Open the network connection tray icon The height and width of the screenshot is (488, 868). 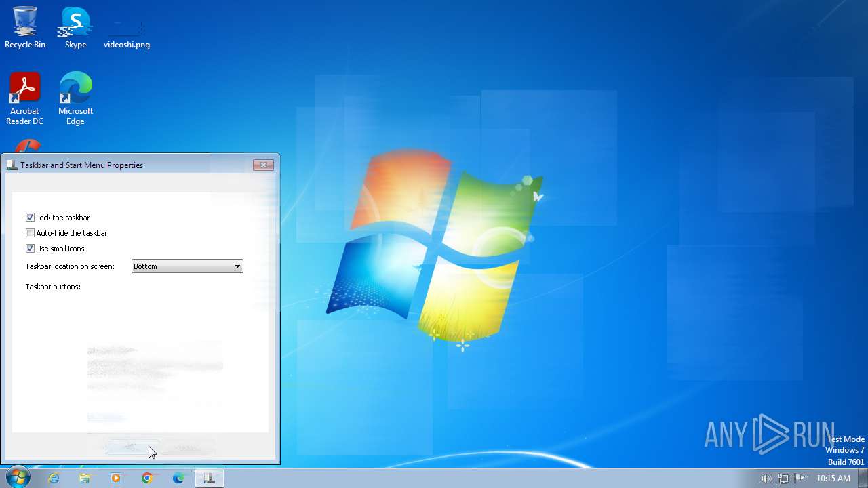click(783, 479)
